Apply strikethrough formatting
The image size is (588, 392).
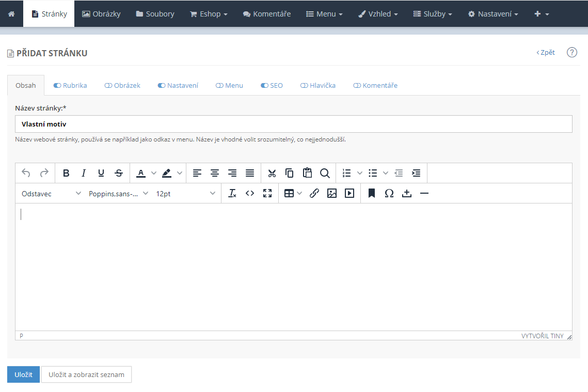coord(119,173)
